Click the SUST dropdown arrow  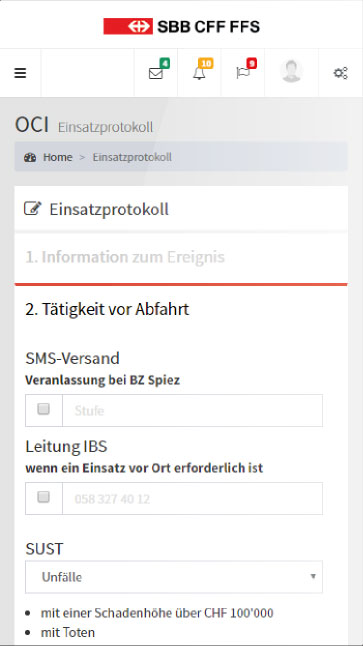tap(313, 576)
